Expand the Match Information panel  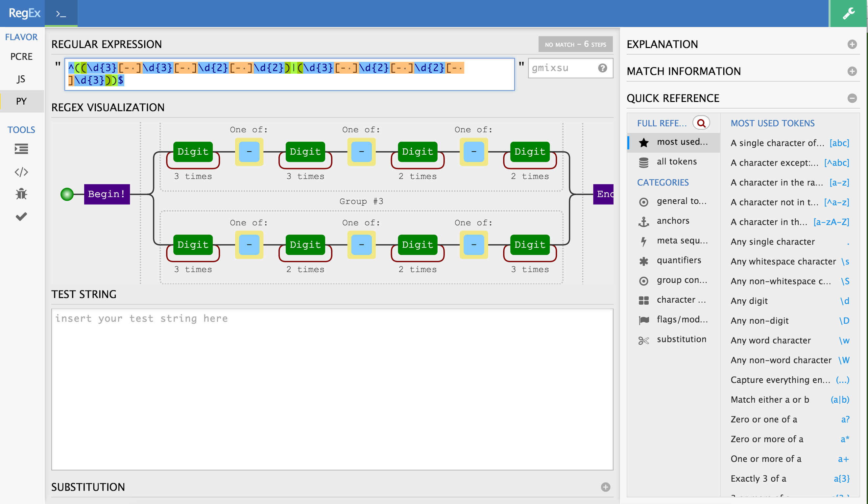click(x=852, y=71)
